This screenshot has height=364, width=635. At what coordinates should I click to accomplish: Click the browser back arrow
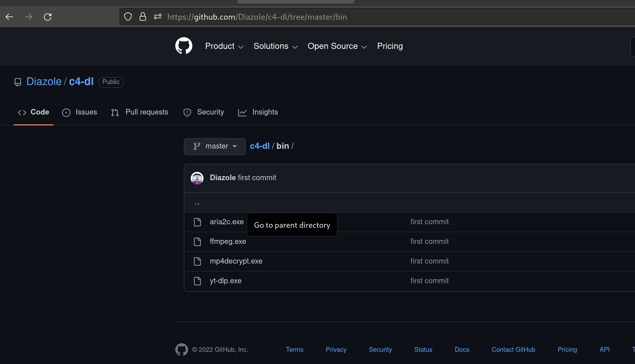click(9, 17)
